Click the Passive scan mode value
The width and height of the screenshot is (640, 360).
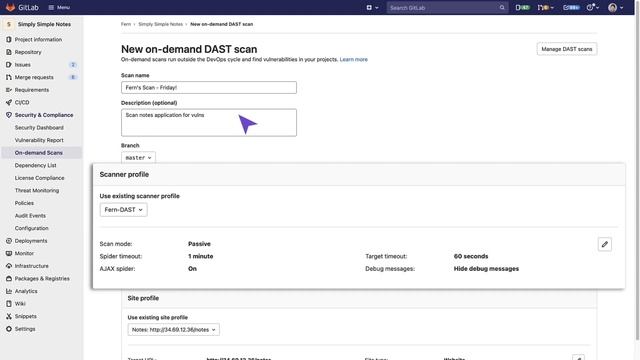(199, 244)
